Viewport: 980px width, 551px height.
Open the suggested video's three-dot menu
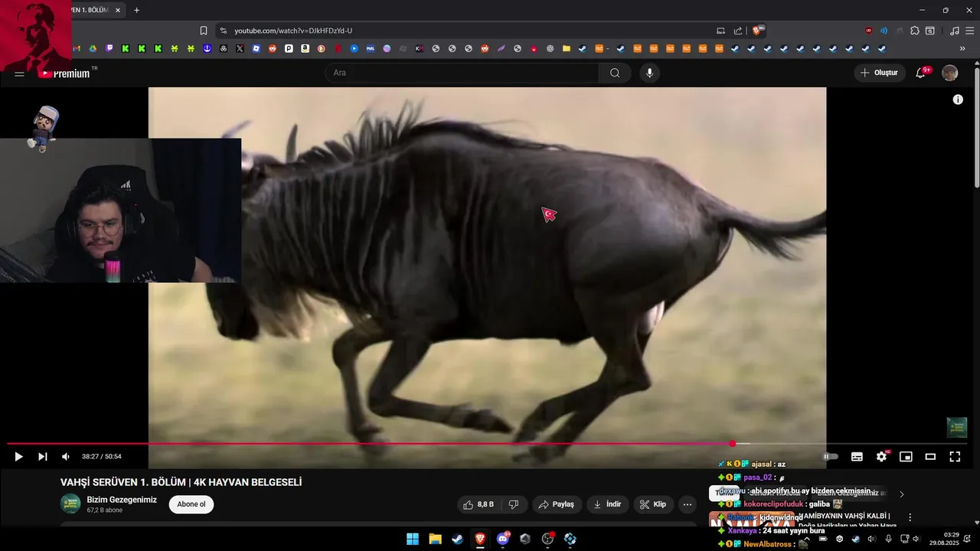910,517
